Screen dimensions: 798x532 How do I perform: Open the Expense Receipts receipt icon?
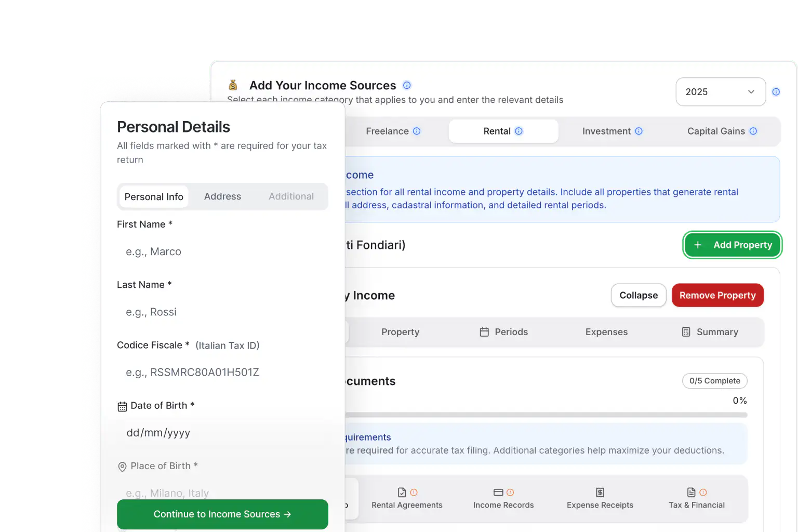tap(600, 492)
